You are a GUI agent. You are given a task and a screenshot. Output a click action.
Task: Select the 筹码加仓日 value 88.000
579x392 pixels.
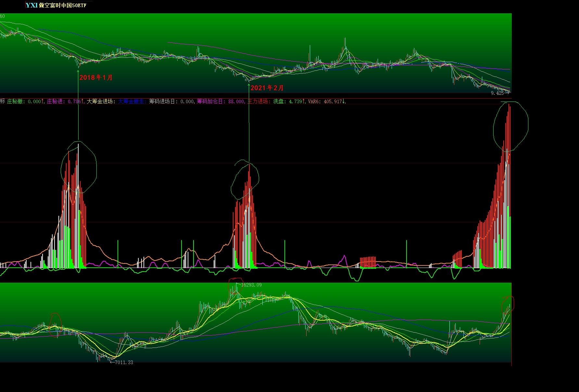click(x=236, y=102)
